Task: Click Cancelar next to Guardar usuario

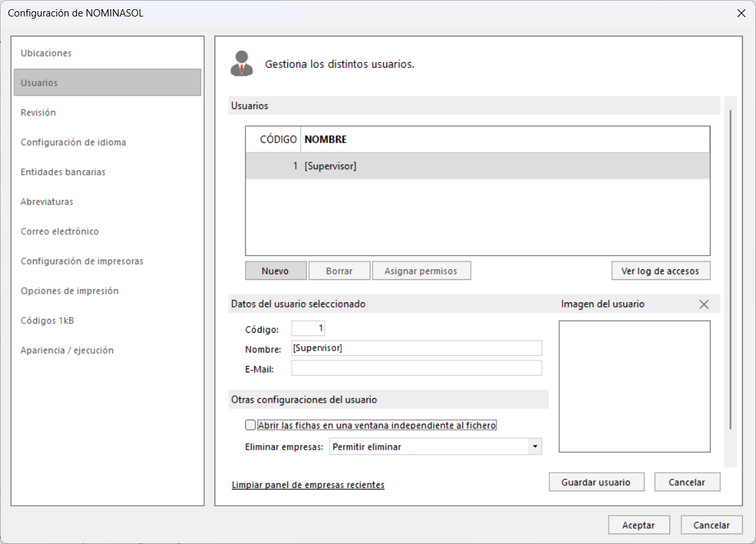Action: (x=687, y=482)
